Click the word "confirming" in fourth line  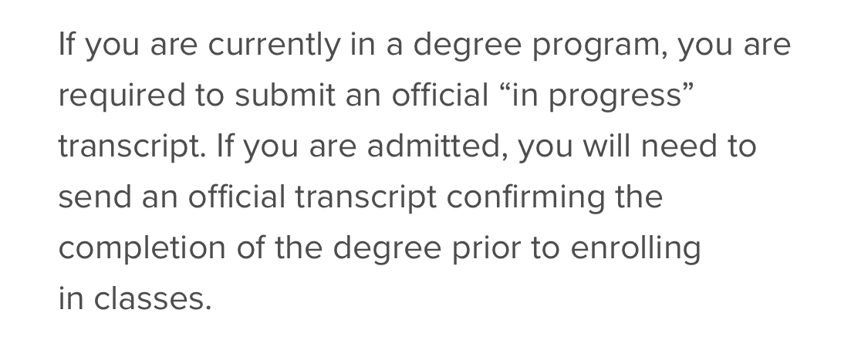(525, 198)
